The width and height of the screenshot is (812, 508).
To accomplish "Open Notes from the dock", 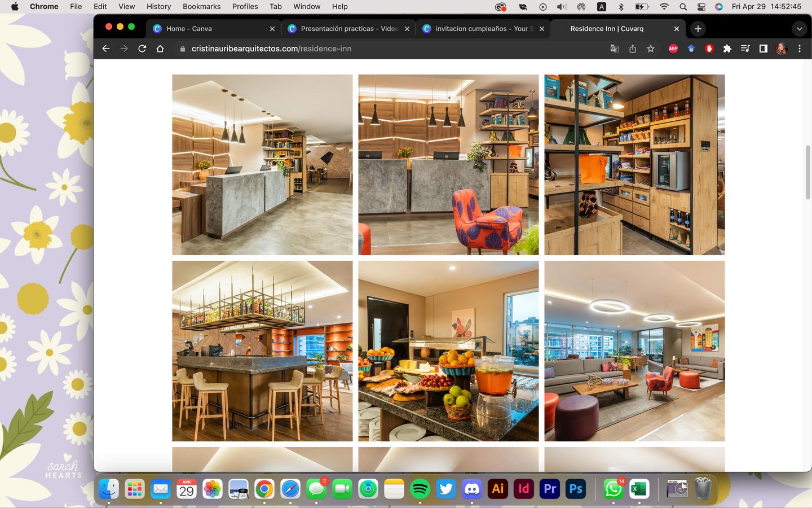I will point(394,489).
